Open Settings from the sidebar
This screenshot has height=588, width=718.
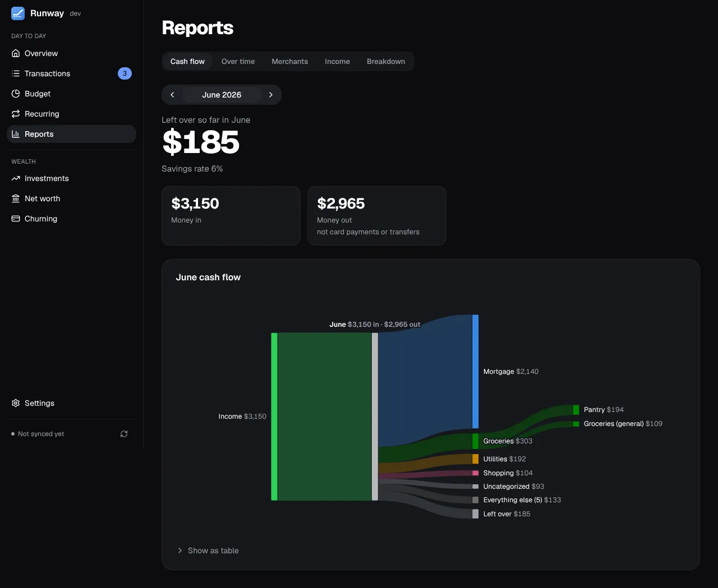tap(71, 403)
